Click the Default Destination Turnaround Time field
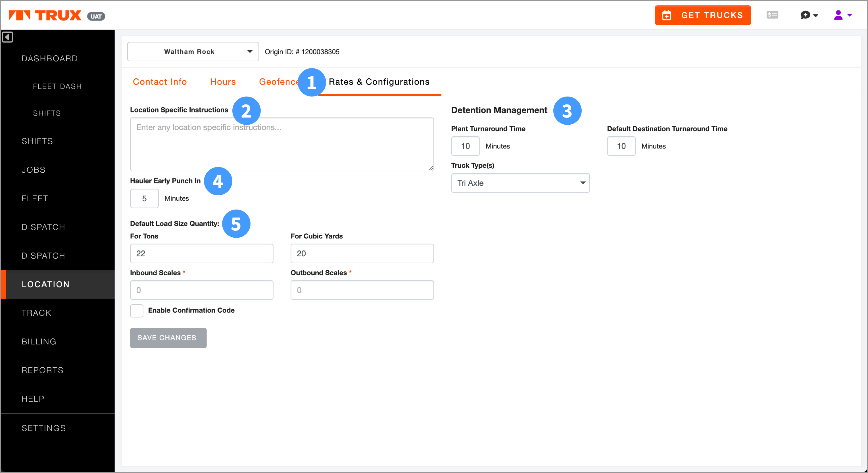Image resolution: width=868 pixels, height=473 pixels. [621, 146]
